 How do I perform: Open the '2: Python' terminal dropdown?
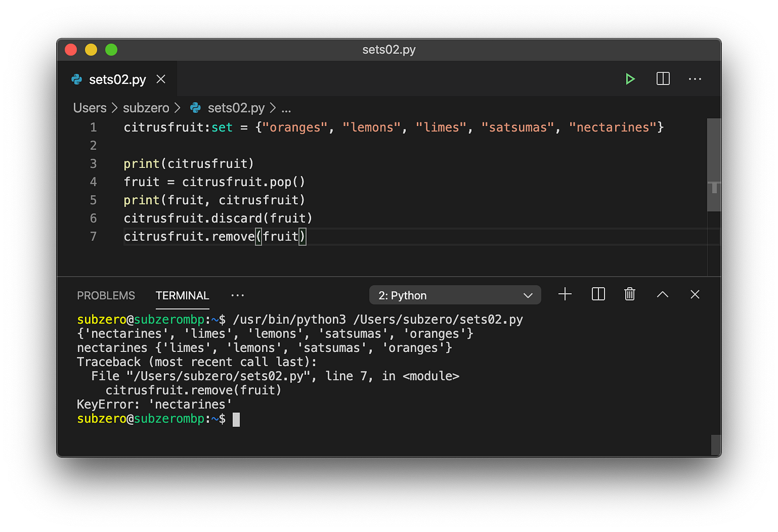click(455, 295)
